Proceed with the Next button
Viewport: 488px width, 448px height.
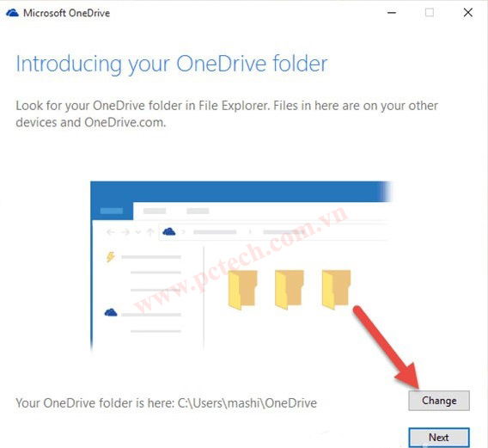coord(439,437)
